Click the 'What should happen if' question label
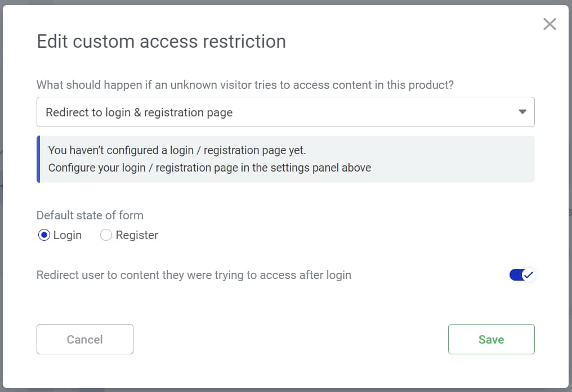 coord(245,85)
